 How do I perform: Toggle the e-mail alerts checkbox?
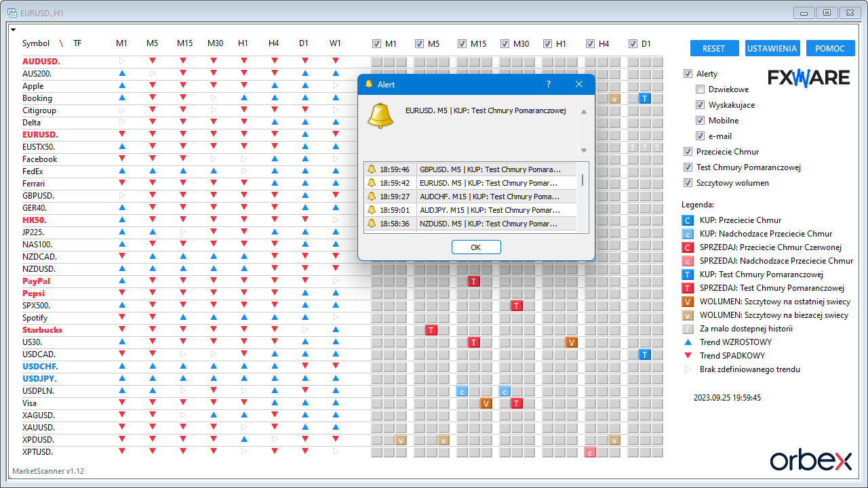[701, 136]
